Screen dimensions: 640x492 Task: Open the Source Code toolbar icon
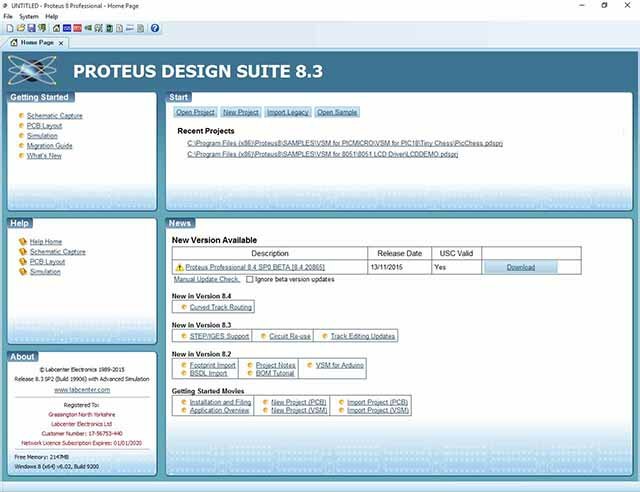coord(130,28)
